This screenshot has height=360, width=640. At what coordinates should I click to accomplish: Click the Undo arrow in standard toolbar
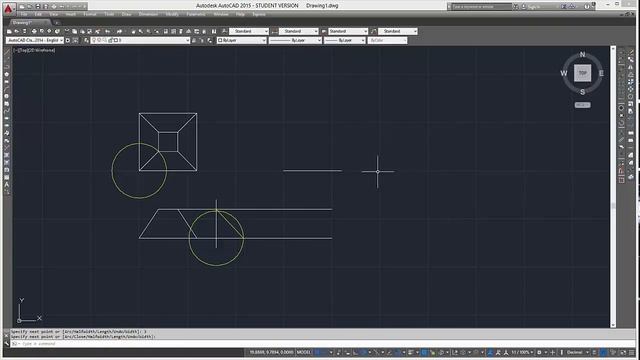tap(108, 31)
